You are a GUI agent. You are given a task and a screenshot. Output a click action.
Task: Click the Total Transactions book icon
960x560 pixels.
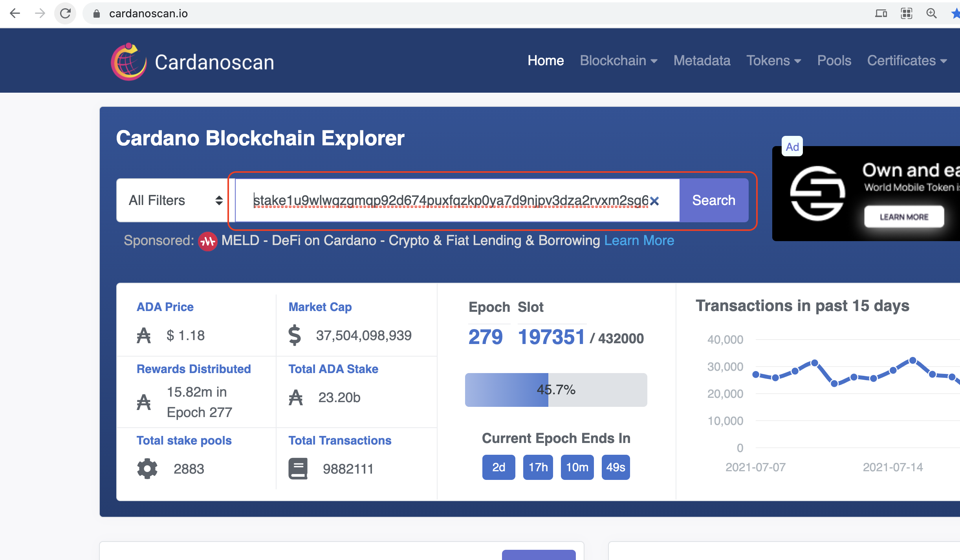(298, 468)
